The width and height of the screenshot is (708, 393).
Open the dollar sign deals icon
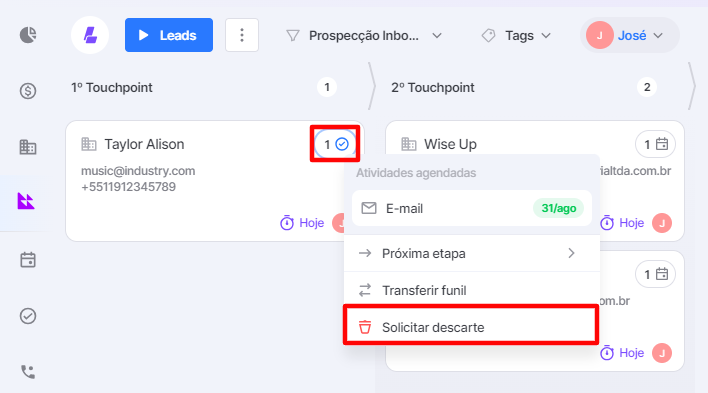click(28, 91)
